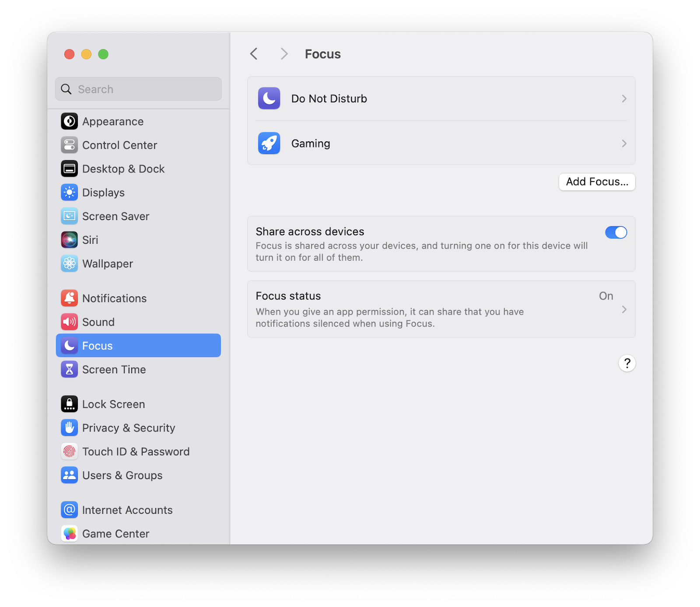Select Internet Accounts text label
This screenshot has height=607, width=700.
click(x=127, y=510)
